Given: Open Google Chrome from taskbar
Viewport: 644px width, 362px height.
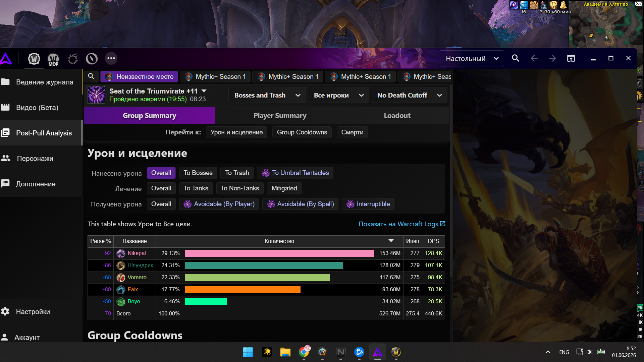Looking at the screenshot, I should [304, 352].
